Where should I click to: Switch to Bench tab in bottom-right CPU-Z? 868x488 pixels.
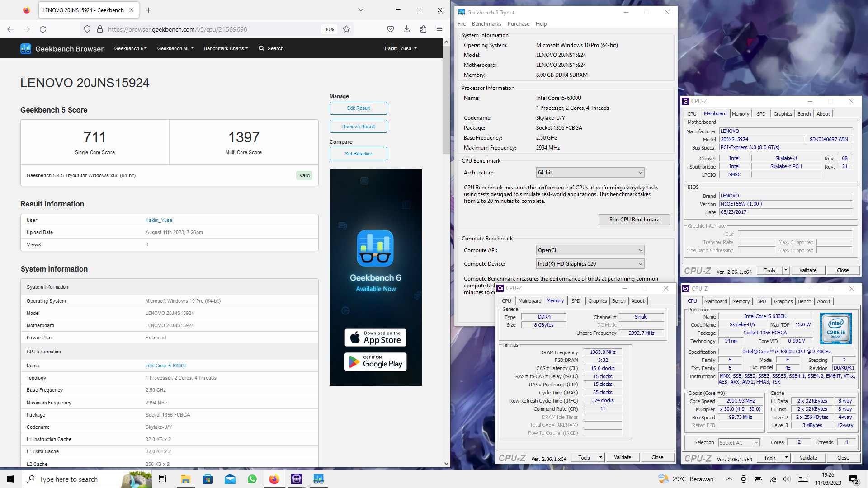pyautogui.click(x=804, y=301)
